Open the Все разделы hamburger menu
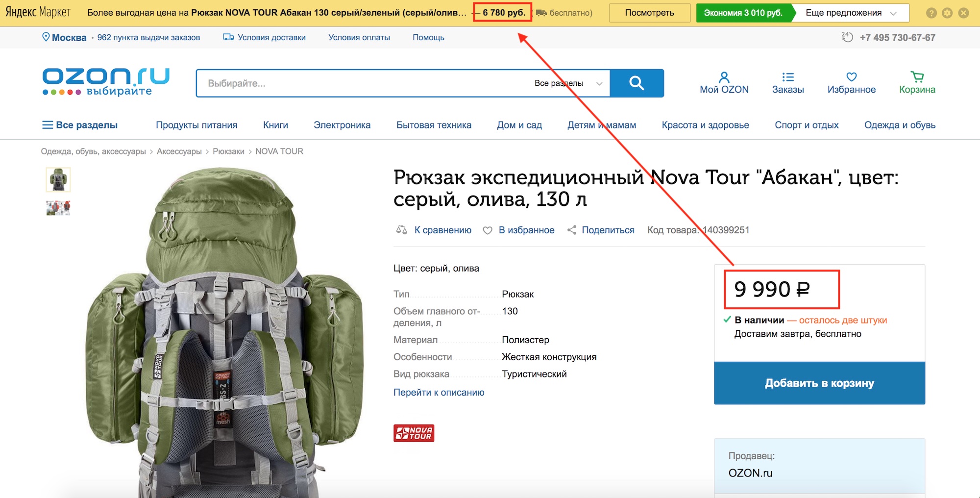980x498 pixels. [80, 125]
